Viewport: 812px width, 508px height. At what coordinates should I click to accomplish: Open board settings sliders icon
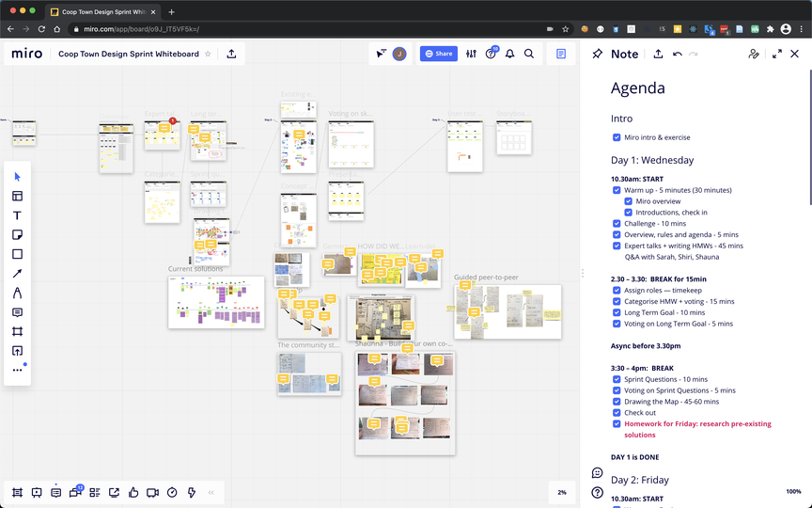[x=471, y=54]
